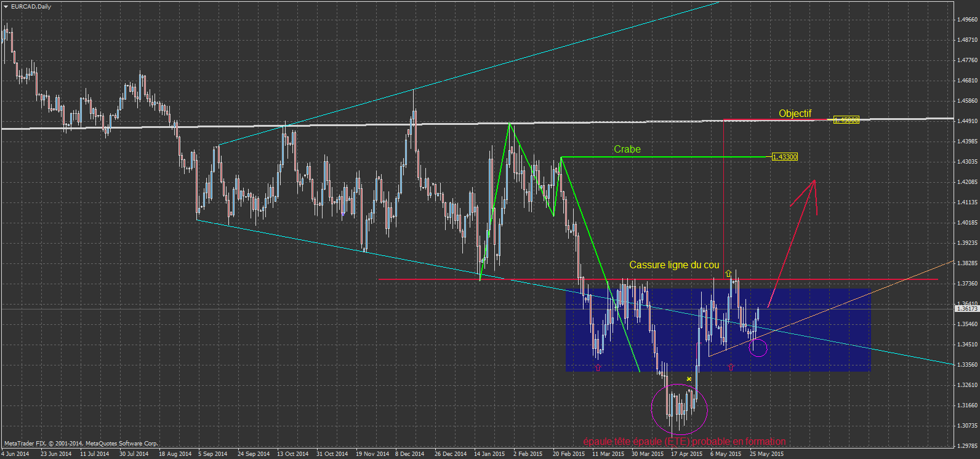Click the 25 May 2015 date label
The height and width of the screenshot is (459, 980).
click(x=766, y=454)
